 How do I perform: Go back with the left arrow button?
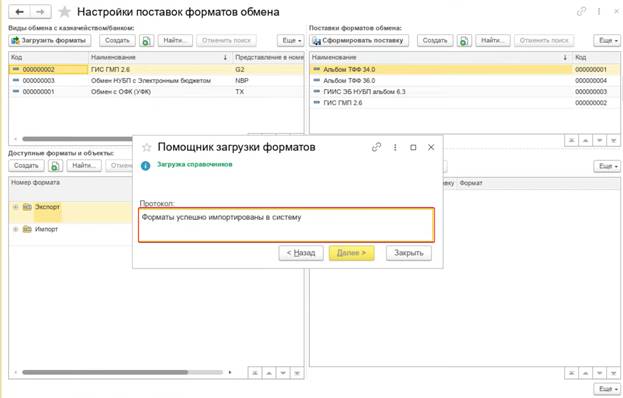point(19,12)
